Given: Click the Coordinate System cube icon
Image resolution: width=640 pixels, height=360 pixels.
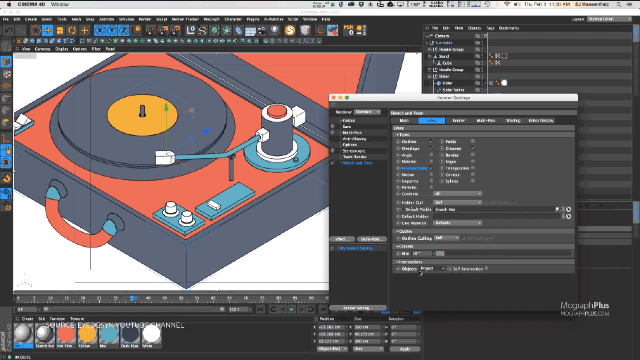Looking at the screenshot, I should (136, 30).
